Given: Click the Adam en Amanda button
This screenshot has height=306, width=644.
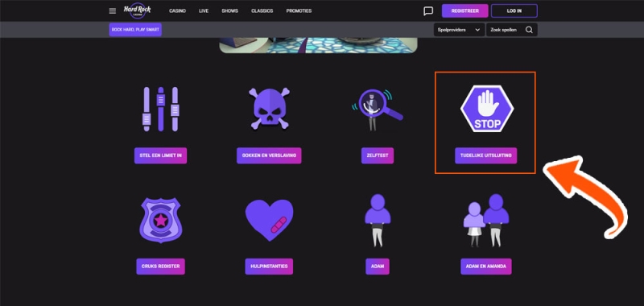Looking at the screenshot, I should pyautogui.click(x=486, y=267).
